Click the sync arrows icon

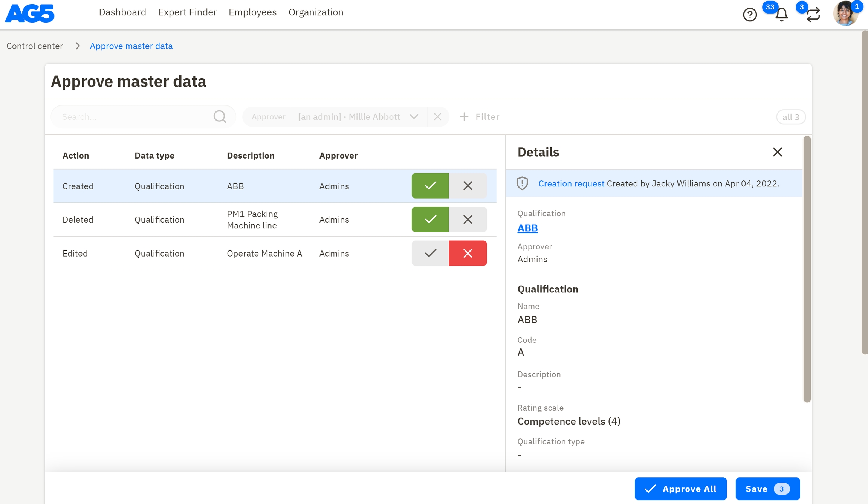click(x=813, y=15)
